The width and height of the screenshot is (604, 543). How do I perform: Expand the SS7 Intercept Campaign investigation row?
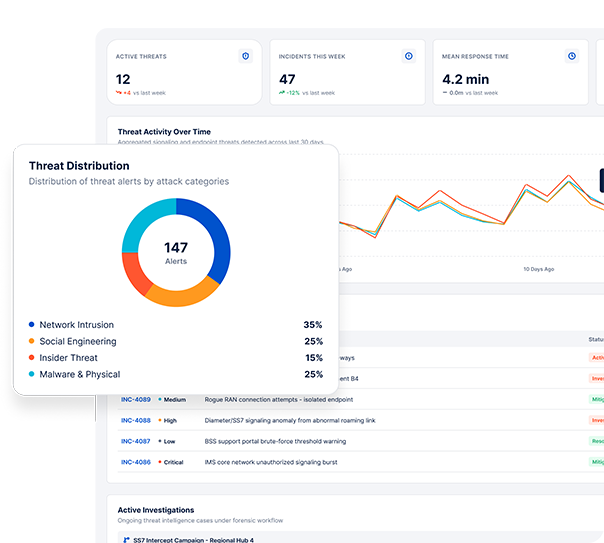pyautogui.click(x=358, y=538)
